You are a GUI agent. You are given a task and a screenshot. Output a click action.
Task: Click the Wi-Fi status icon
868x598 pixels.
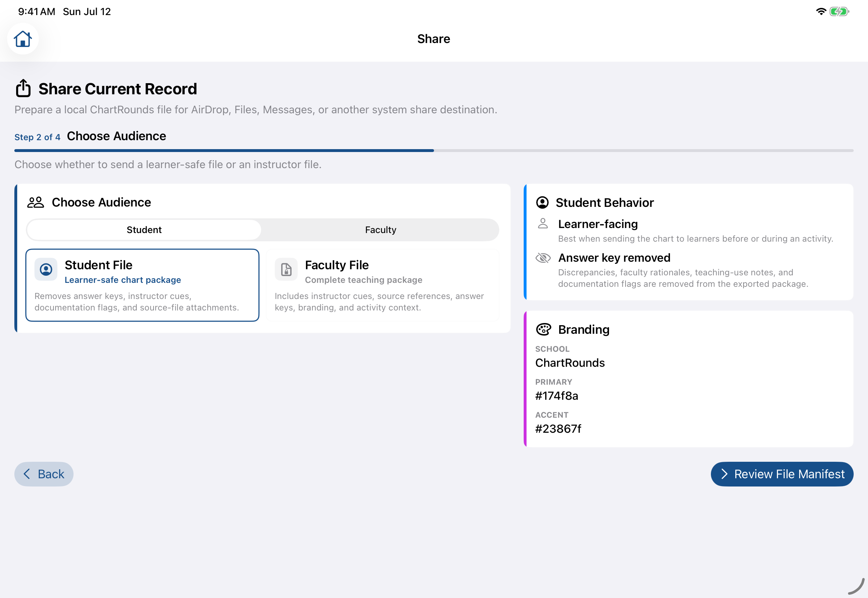click(x=821, y=11)
